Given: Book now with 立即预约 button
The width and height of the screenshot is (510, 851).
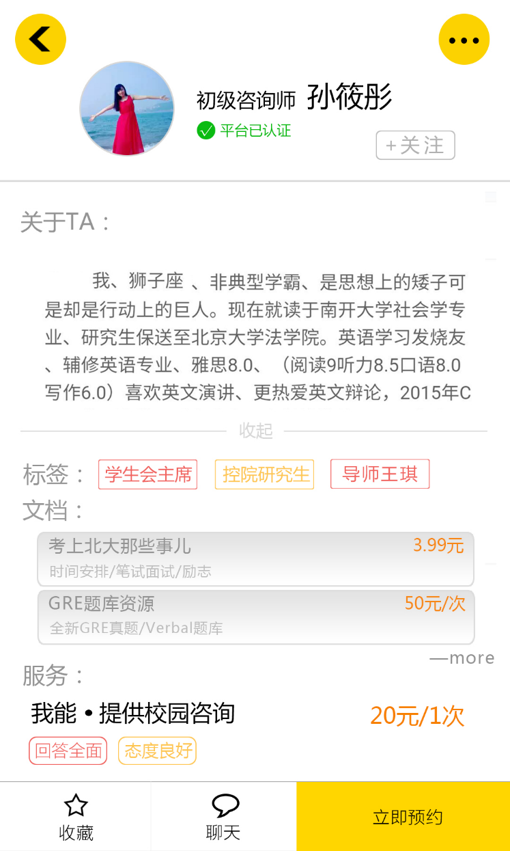Looking at the screenshot, I should tap(403, 816).
